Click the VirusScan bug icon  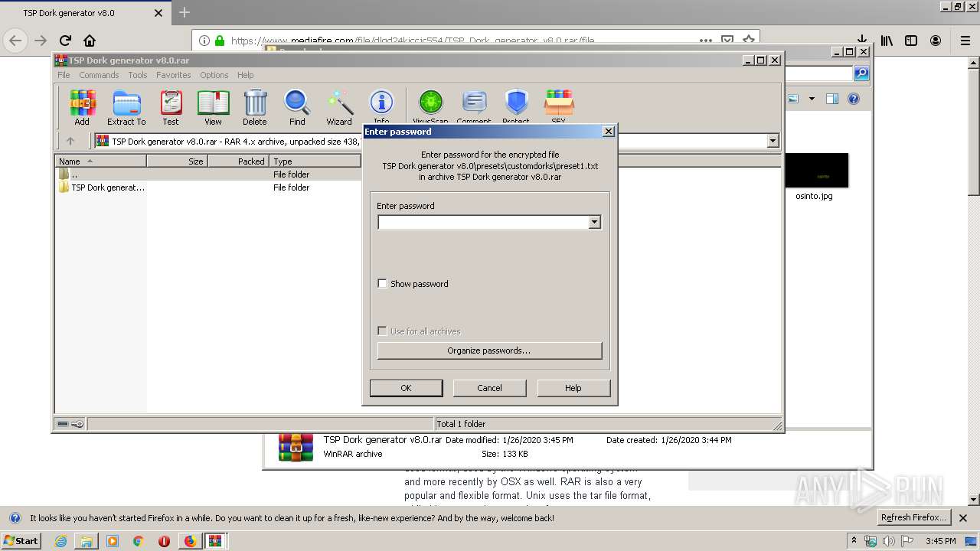point(430,106)
